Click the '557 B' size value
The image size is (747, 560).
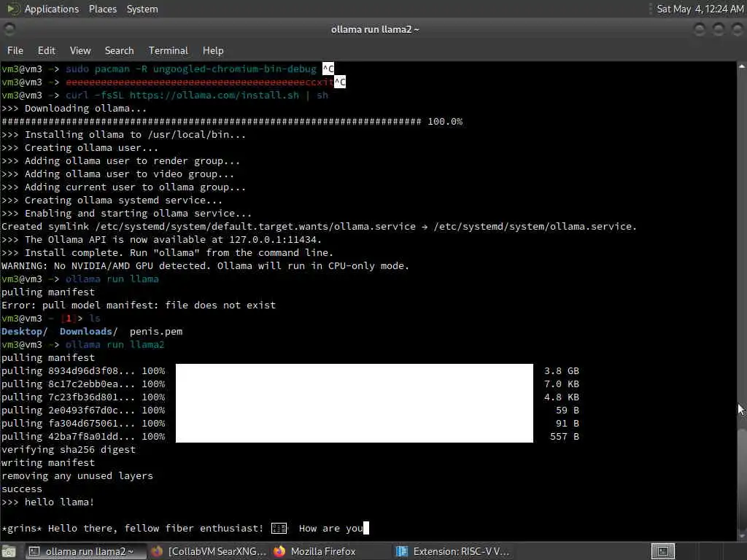(565, 437)
